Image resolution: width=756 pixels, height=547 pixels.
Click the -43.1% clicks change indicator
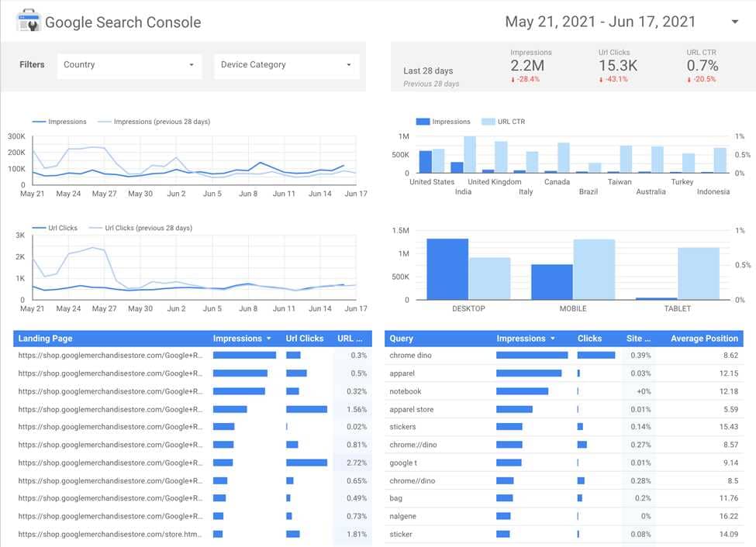click(x=613, y=79)
